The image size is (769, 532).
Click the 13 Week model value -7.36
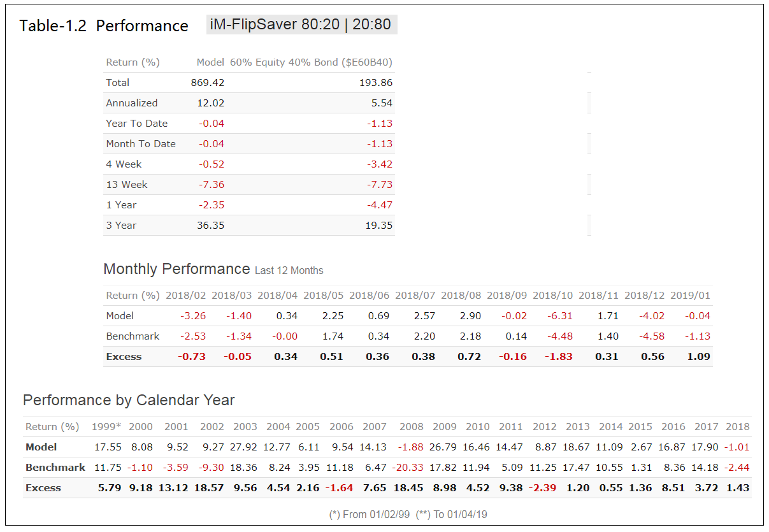(212, 185)
